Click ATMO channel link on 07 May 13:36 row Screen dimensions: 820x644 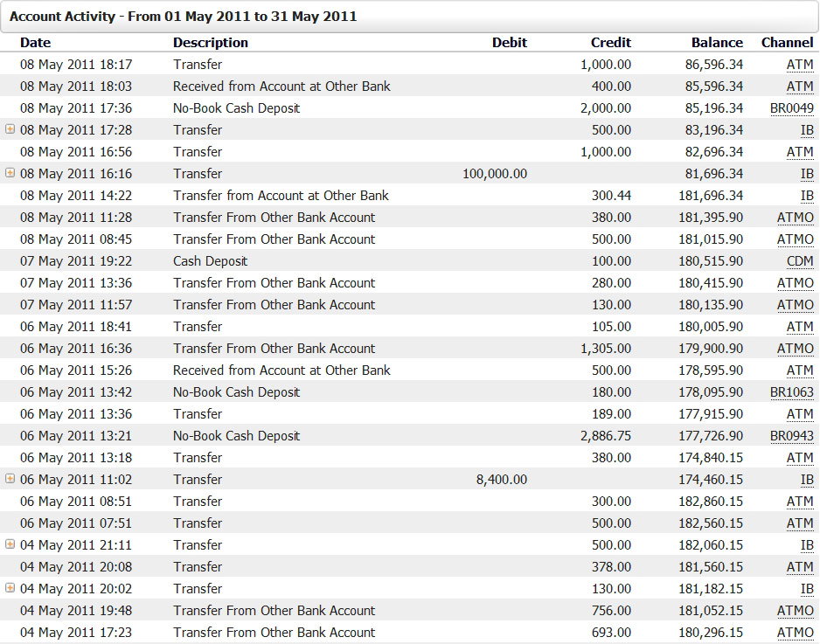coord(796,283)
